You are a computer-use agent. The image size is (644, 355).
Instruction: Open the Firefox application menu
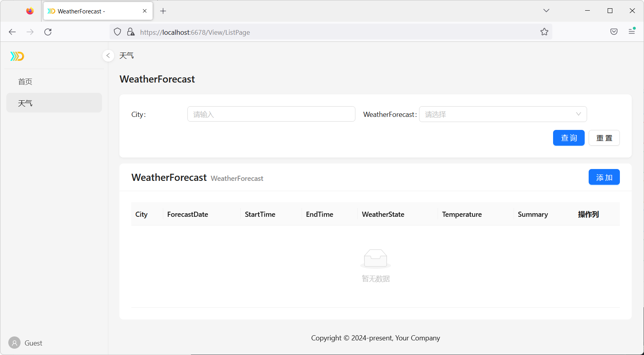(x=632, y=31)
